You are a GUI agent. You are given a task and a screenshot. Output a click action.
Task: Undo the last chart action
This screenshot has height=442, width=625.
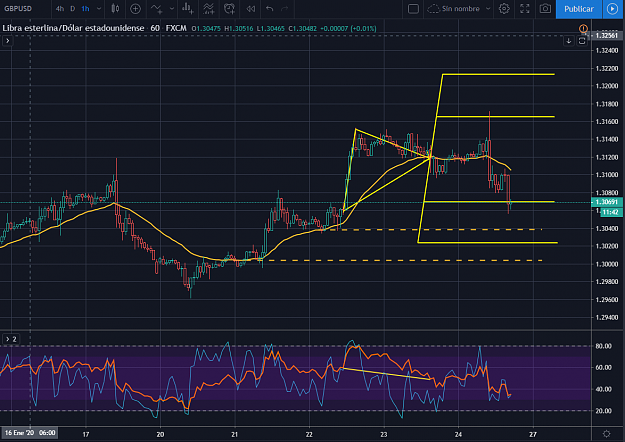click(x=270, y=8)
